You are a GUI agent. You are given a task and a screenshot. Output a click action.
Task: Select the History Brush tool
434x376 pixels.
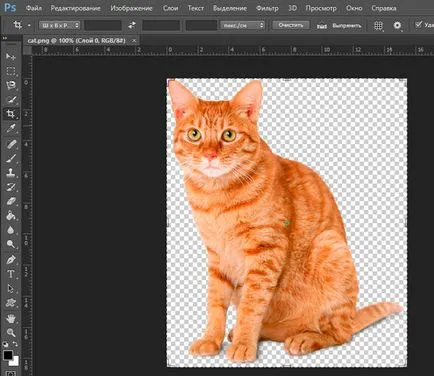11,187
